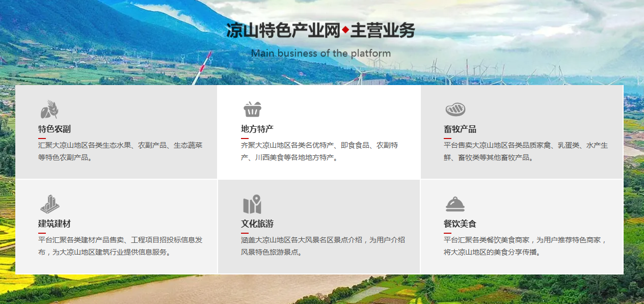Click the red diamond in the heading
This screenshot has height=304, width=644.
pos(345,31)
